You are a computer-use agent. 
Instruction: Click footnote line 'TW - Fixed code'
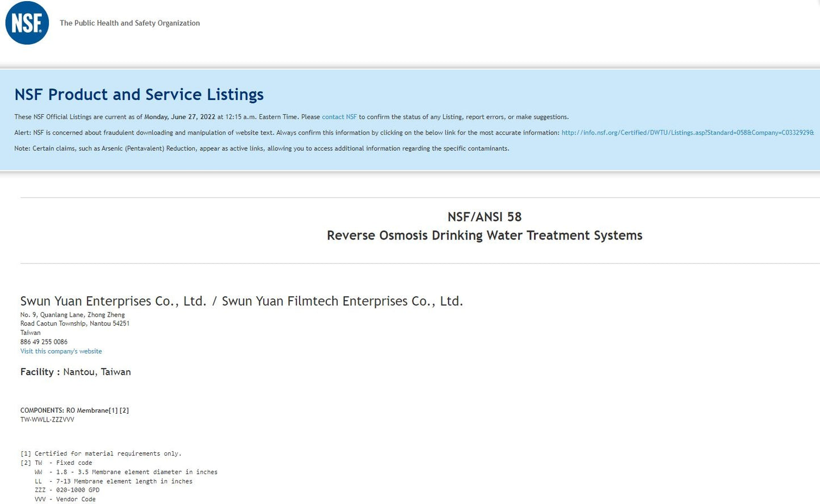[x=63, y=463]
